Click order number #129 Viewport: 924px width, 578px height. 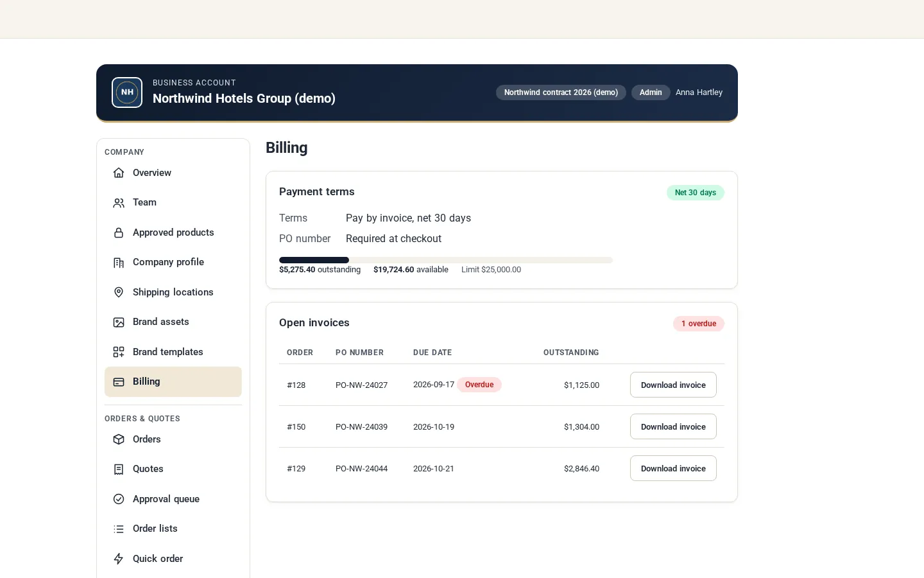pos(296,469)
